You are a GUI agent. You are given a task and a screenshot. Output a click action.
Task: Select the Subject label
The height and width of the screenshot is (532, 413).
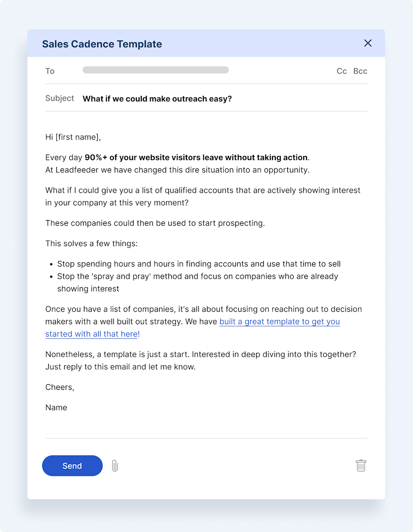tap(60, 98)
